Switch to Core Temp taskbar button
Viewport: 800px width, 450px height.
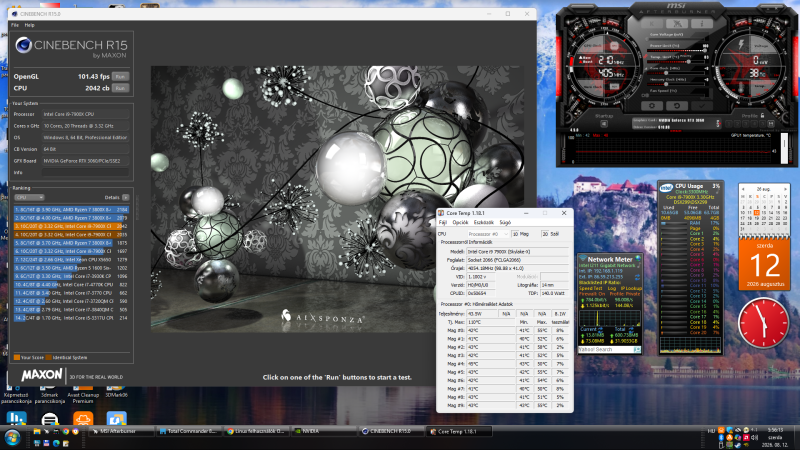pos(459,432)
